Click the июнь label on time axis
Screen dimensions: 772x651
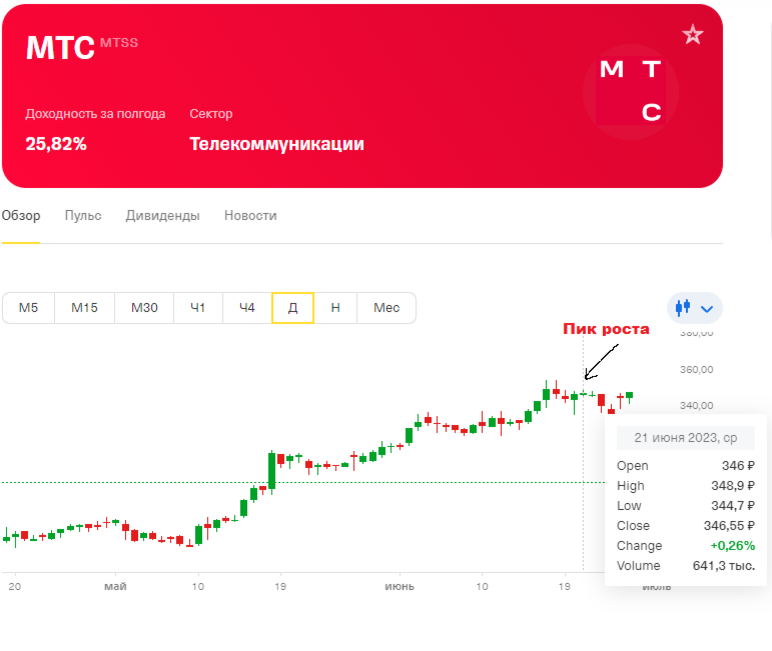[399, 586]
